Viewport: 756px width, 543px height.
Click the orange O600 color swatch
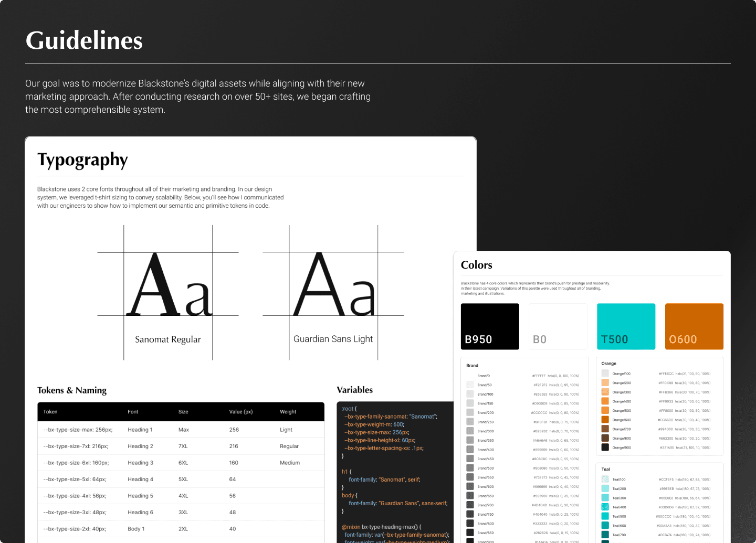[x=694, y=326]
